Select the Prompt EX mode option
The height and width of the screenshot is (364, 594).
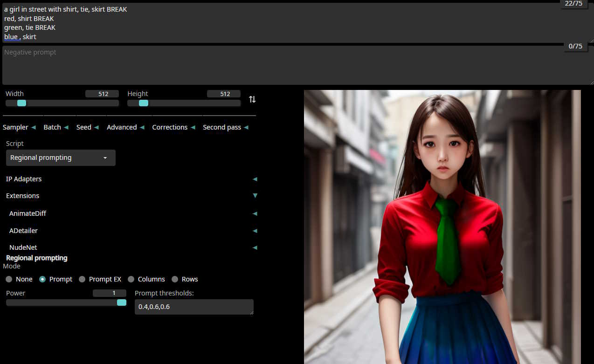click(x=82, y=279)
